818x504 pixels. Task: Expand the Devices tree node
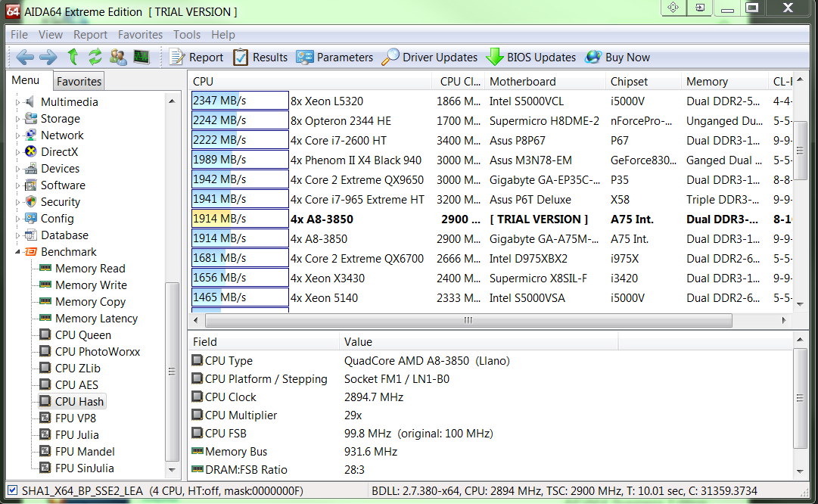(17, 169)
